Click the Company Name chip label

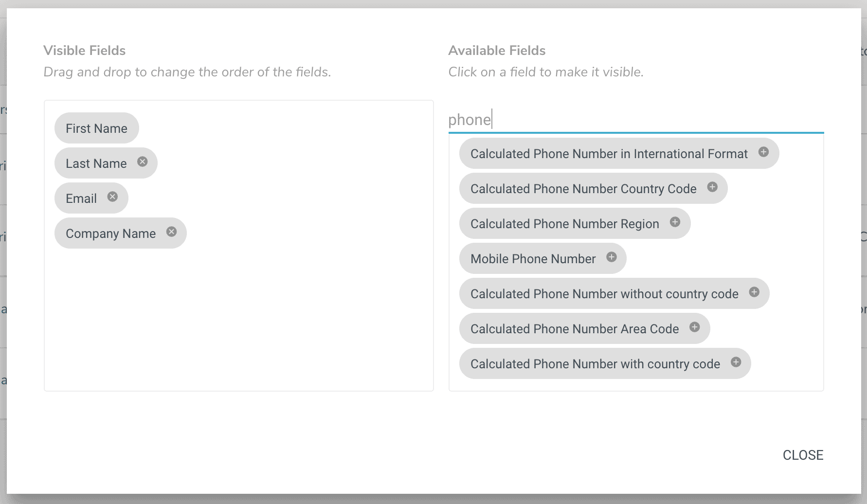point(111,234)
